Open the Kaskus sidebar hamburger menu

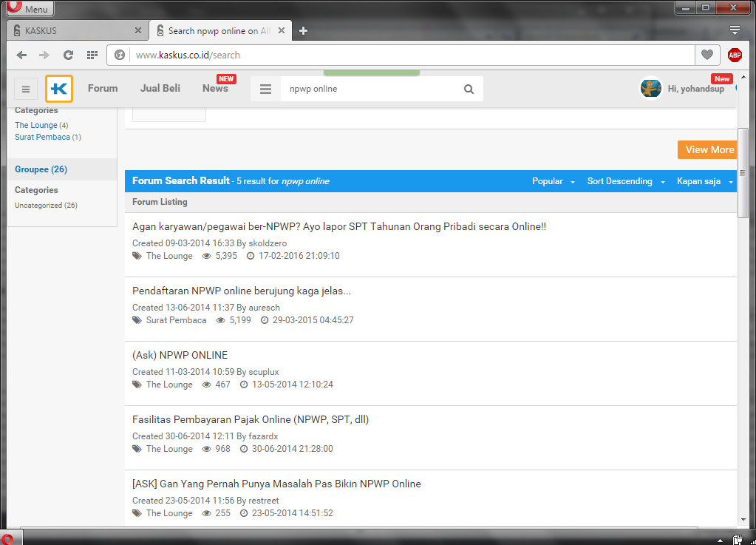point(26,89)
